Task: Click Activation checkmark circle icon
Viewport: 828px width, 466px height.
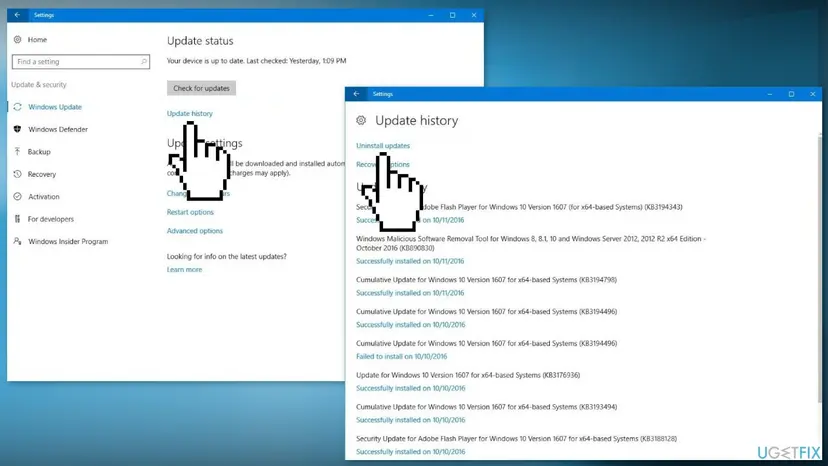Action: point(17,197)
